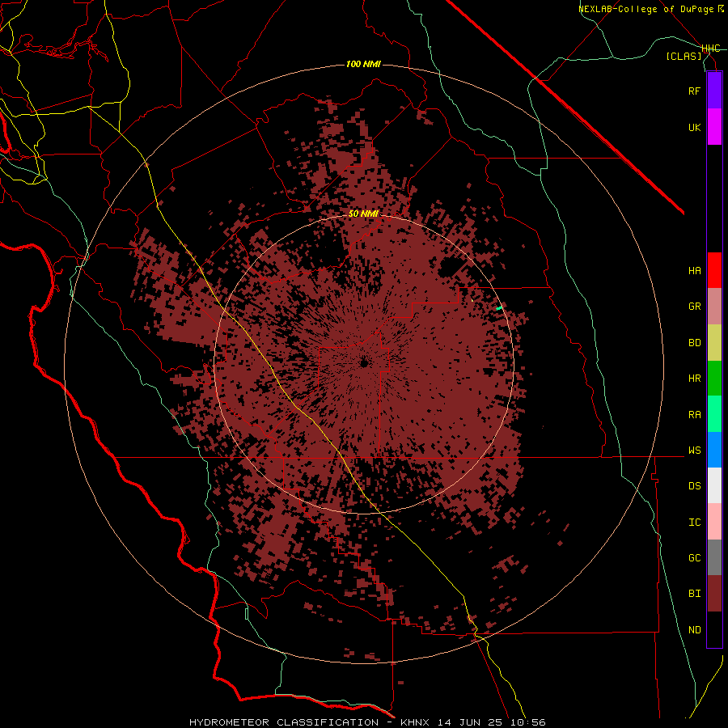This screenshot has height=728, width=728.
Task: Click the ND legend label
Action: [694, 630]
